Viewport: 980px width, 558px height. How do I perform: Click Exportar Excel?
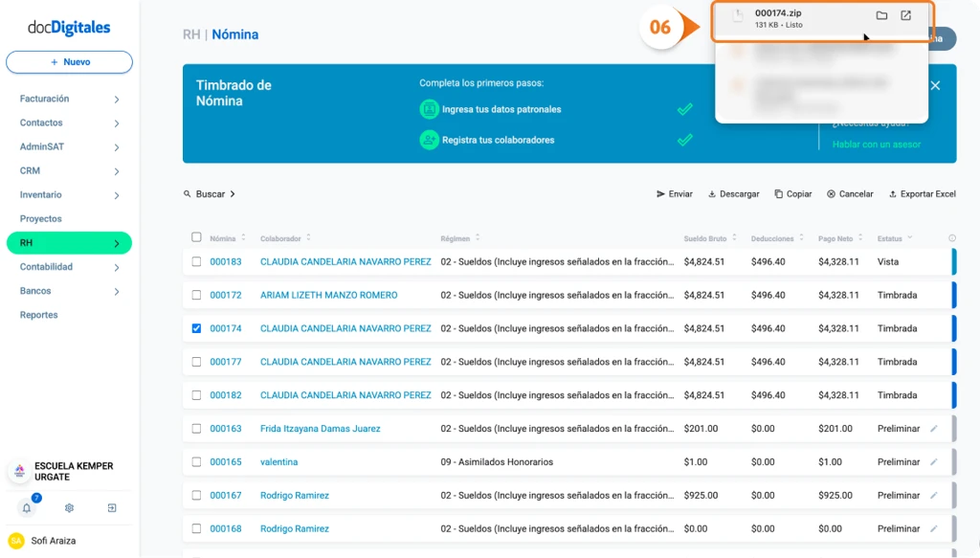pos(922,193)
